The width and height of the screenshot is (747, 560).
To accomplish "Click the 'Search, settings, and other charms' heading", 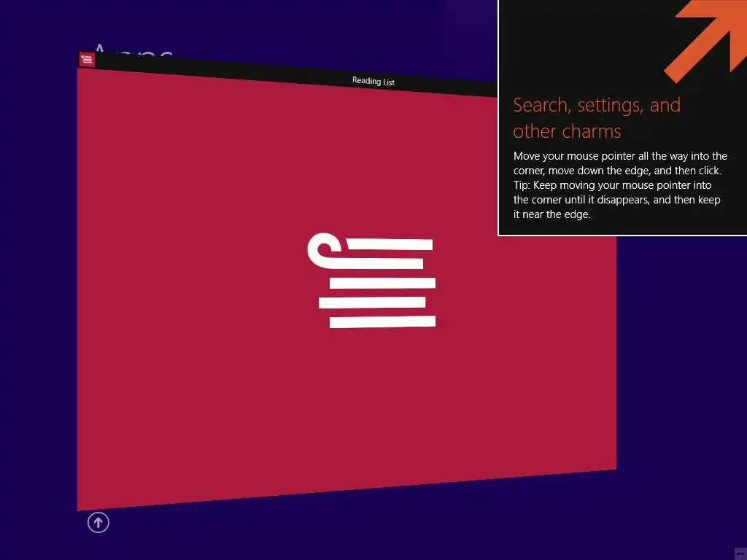I will [x=597, y=118].
